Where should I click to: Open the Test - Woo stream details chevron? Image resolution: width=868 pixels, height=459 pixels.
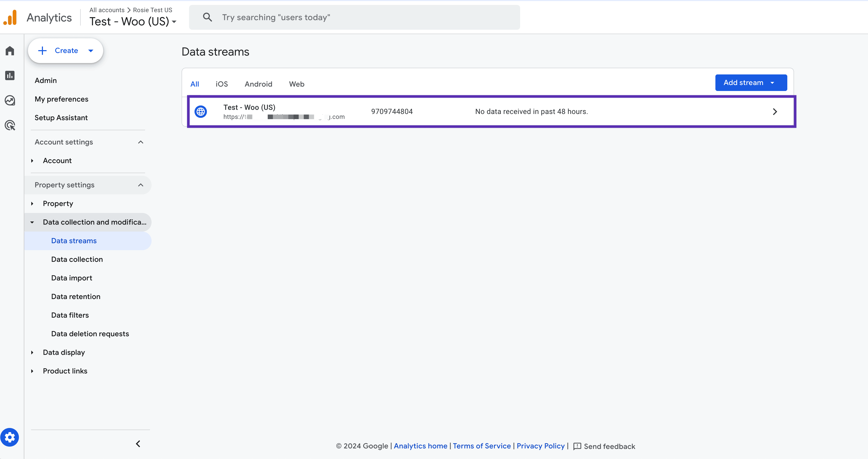(775, 111)
